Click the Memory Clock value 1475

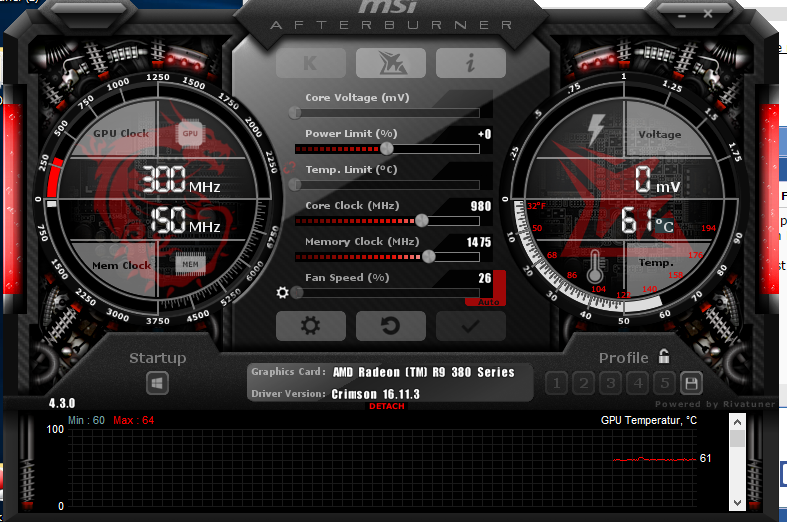coord(479,242)
